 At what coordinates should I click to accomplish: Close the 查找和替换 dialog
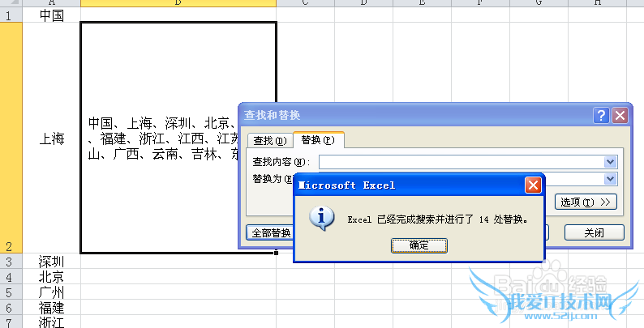[x=620, y=116]
